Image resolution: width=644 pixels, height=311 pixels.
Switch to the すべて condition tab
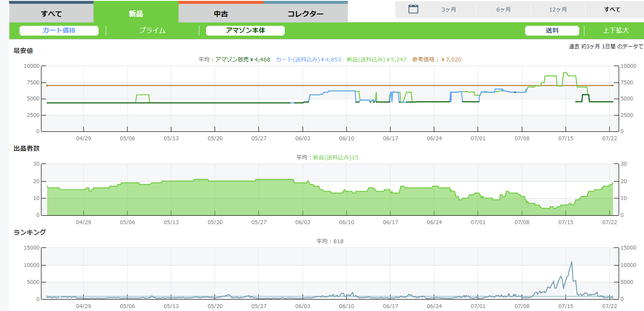[x=51, y=14]
